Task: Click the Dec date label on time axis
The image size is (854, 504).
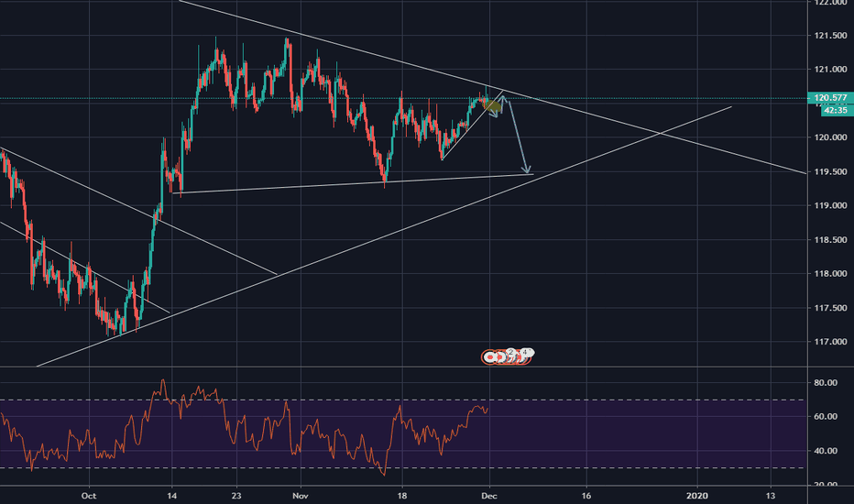Action: click(x=489, y=495)
